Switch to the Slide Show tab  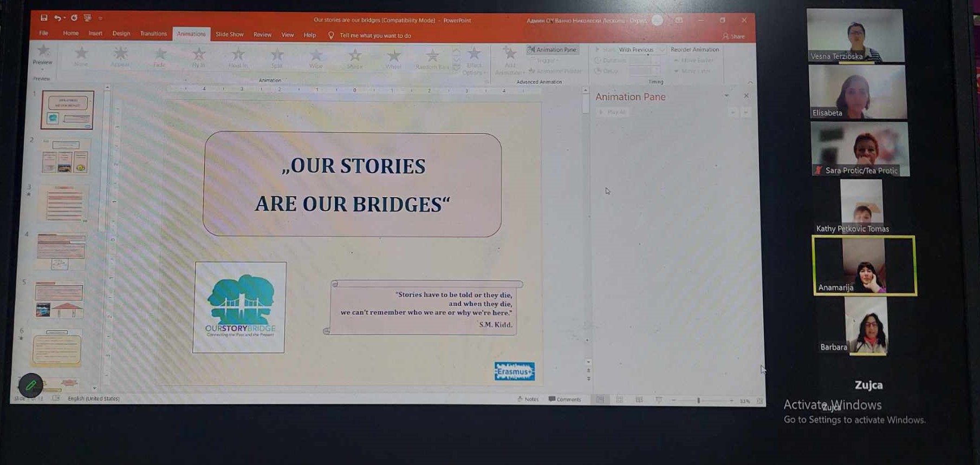[x=229, y=34]
